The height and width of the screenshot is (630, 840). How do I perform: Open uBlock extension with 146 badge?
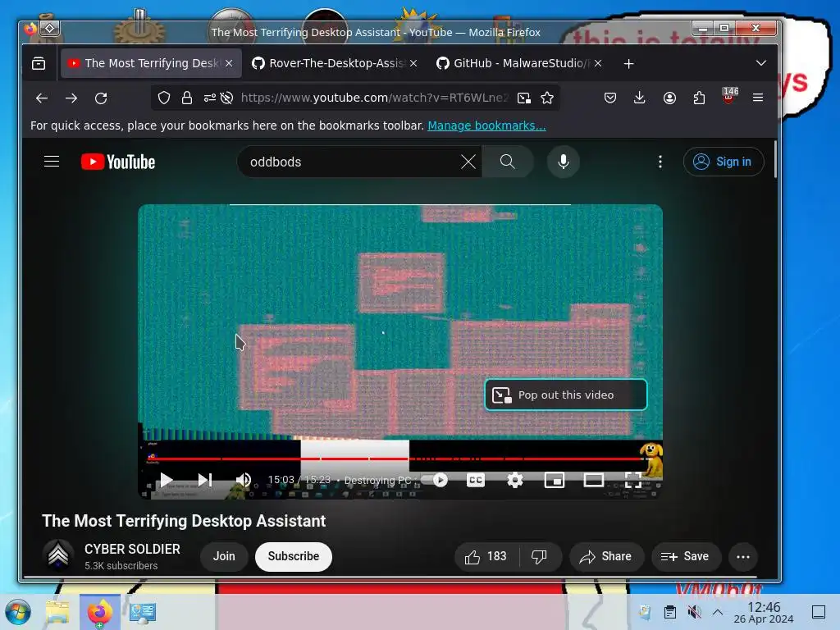729,96
